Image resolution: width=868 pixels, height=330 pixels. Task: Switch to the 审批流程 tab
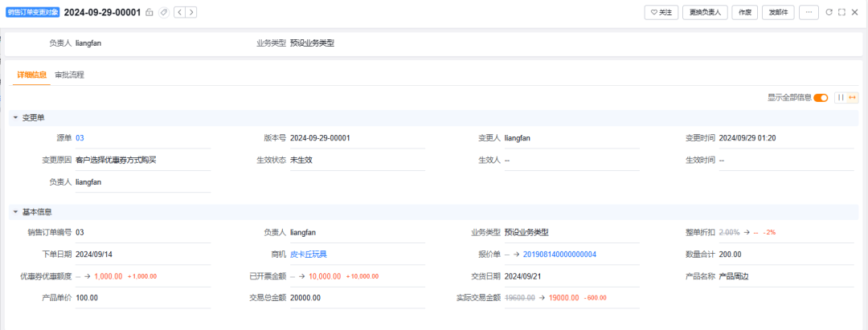[x=69, y=75]
